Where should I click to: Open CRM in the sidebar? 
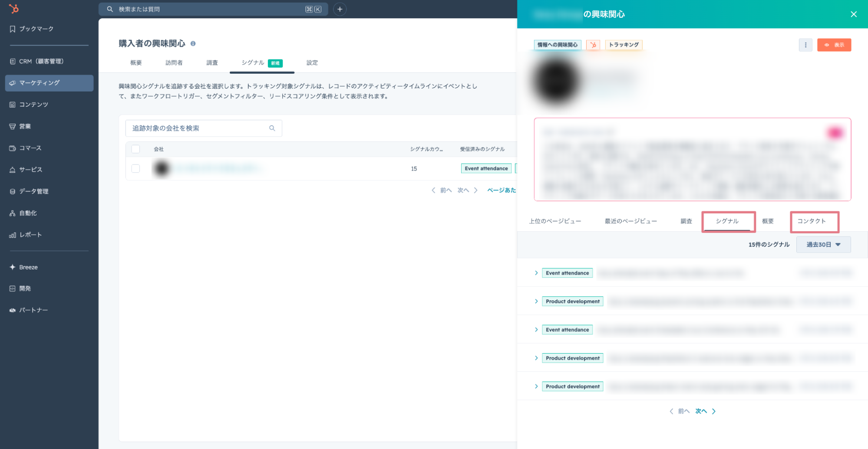click(36, 61)
